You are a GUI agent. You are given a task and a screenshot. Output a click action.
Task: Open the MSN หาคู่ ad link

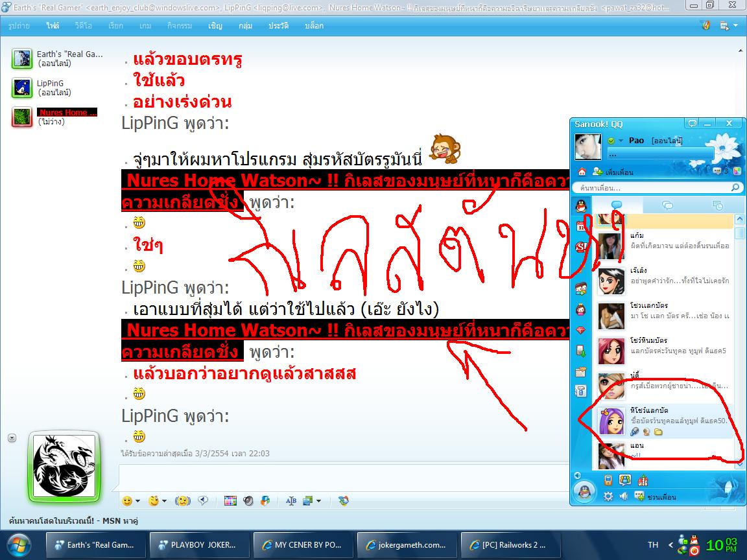pyautogui.click(x=73, y=521)
